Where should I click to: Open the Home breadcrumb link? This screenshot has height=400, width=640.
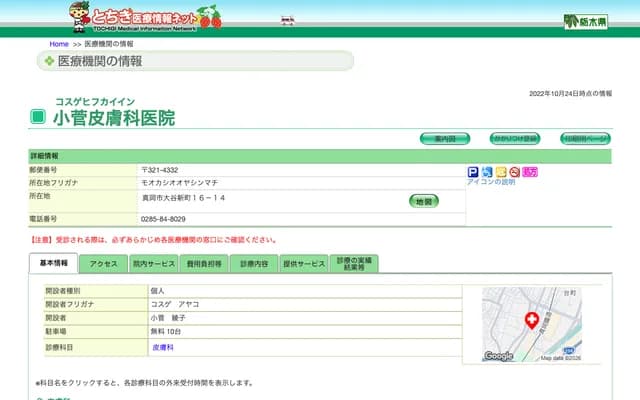tap(59, 44)
